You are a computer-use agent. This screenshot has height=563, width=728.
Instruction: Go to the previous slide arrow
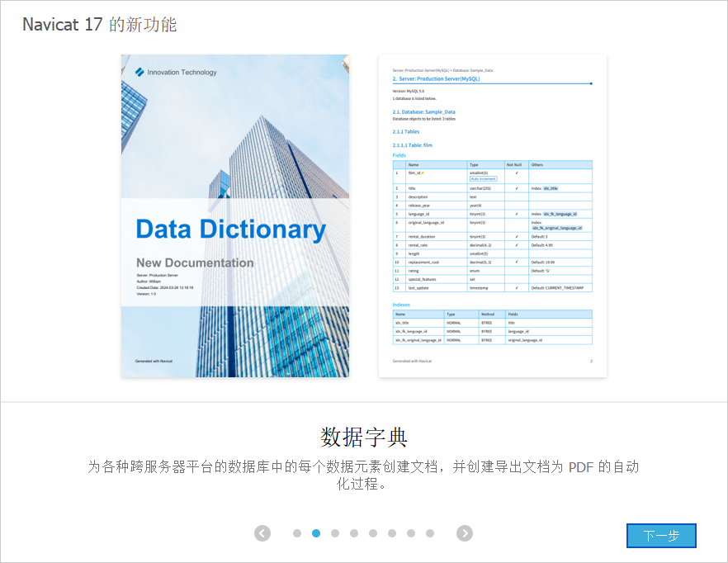(x=262, y=533)
